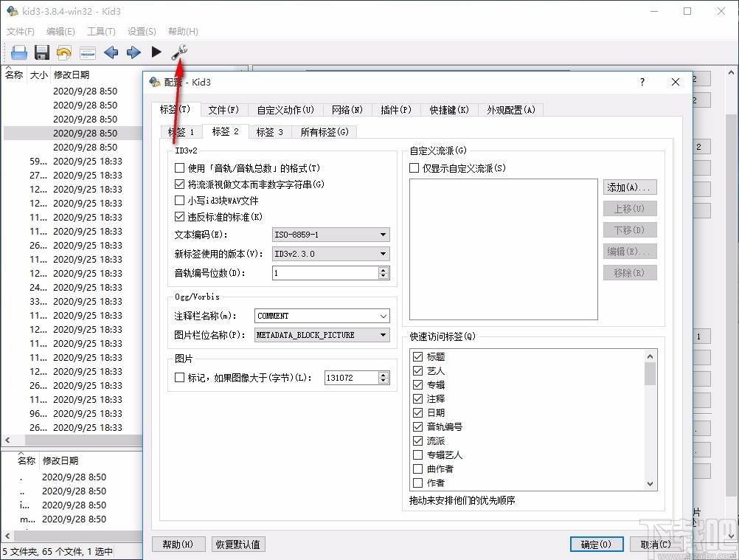Viewport: 739px width, 560px height.
Task: Select 标签 3 sub-tab
Action: (x=270, y=132)
